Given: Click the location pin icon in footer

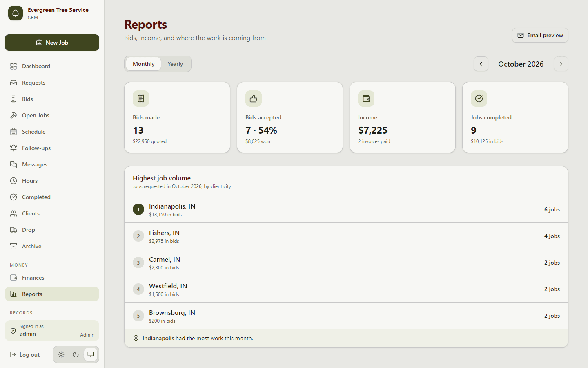Looking at the screenshot, I should (136, 338).
